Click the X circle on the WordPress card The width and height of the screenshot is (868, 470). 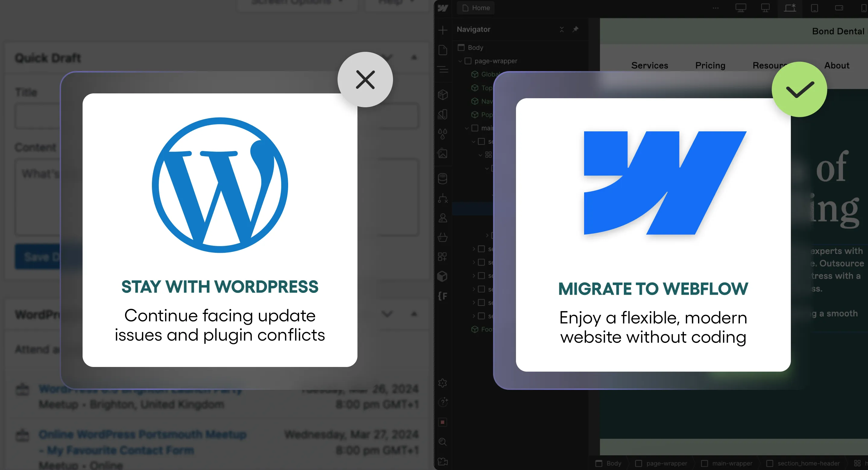tap(365, 80)
